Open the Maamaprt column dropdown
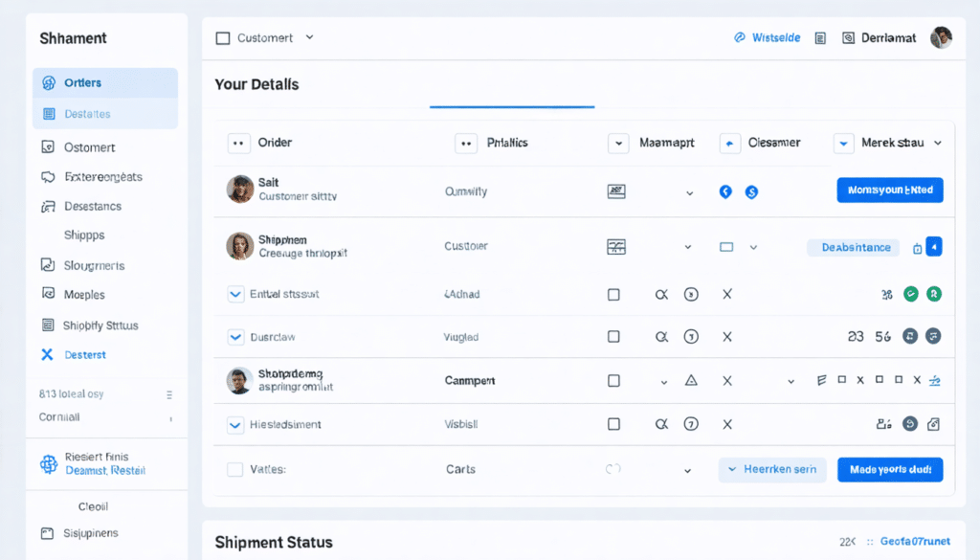Viewport: 980px width, 560px height. [x=618, y=144]
